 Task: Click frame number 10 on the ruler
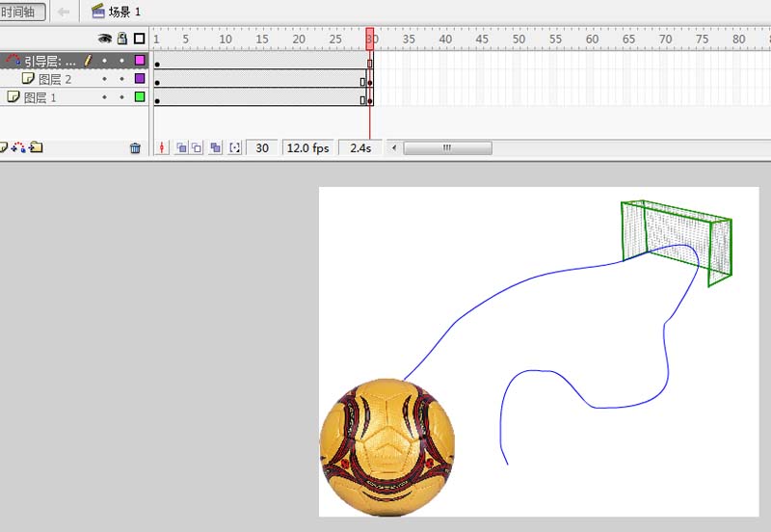226,39
